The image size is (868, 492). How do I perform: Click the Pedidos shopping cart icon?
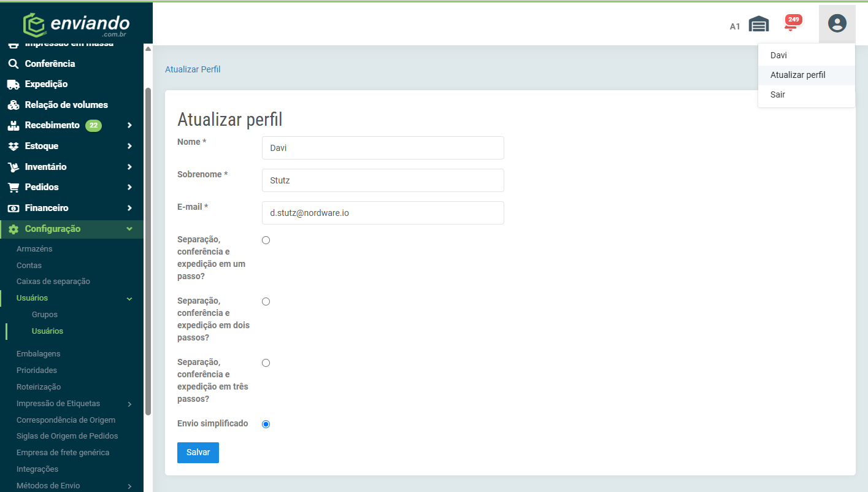point(13,187)
